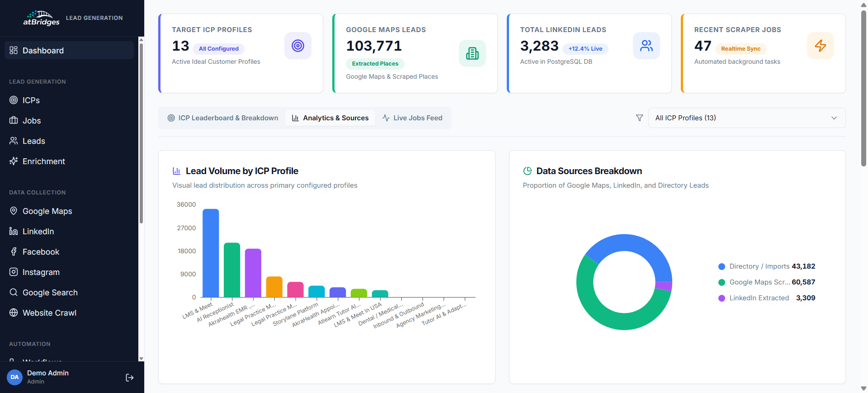Open the All ICP Profiles (13) dropdown
This screenshot has height=393, width=868.
pos(747,118)
